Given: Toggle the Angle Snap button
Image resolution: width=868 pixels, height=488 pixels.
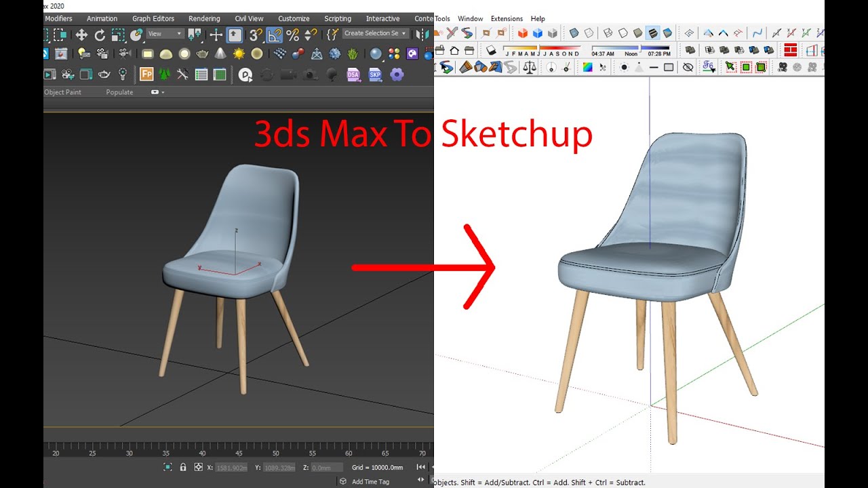Looking at the screenshot, I should (275, 35).
